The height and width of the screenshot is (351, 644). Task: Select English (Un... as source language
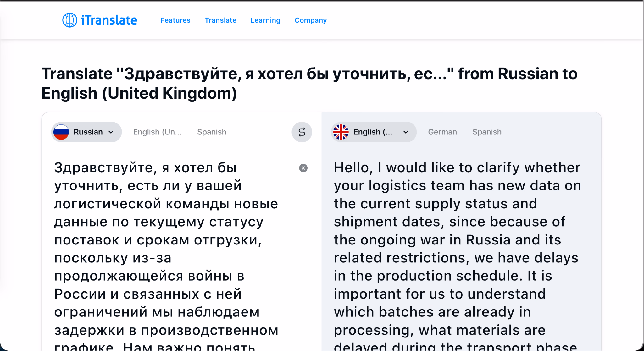(x=158, y=132)
